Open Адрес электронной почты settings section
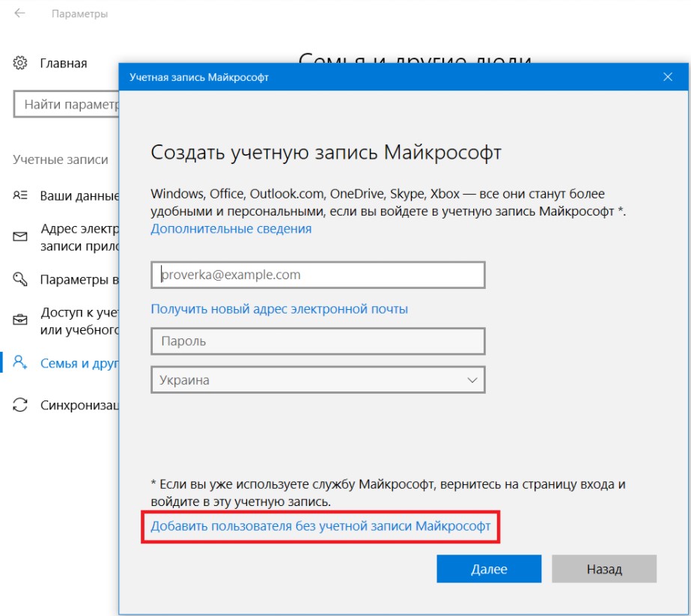 click(79, 237)
